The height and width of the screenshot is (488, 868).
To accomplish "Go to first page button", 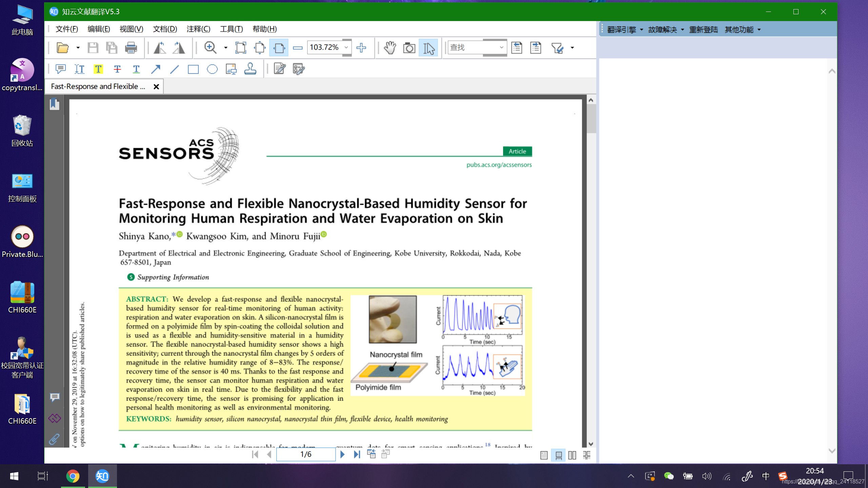I will tap(255, 454).
